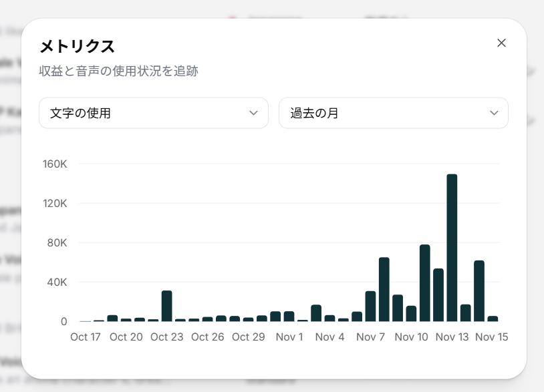Click the 160K y-axis label
Image resolution: width=544 pixels, height=392 pixels.
(55, 164)
